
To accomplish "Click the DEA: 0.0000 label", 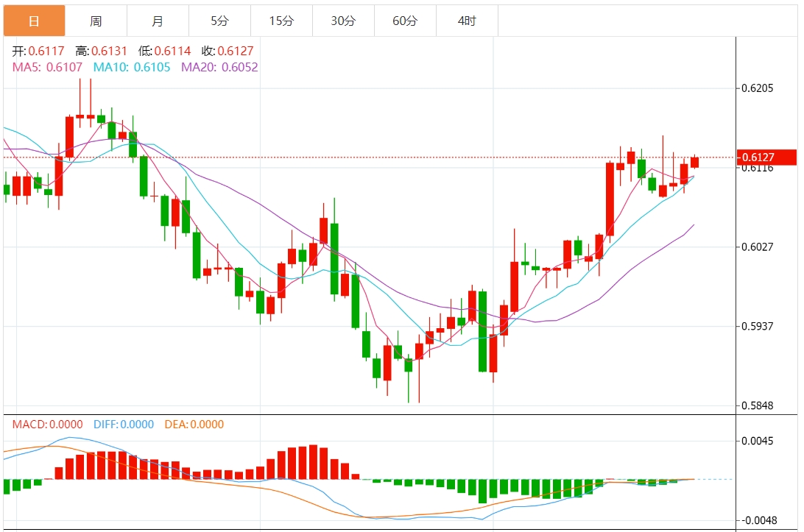I will coord(194,425).
